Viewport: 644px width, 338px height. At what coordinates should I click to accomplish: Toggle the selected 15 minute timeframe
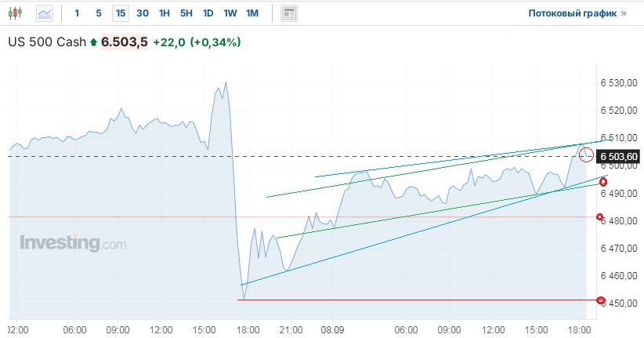click(x=120, y=13)
